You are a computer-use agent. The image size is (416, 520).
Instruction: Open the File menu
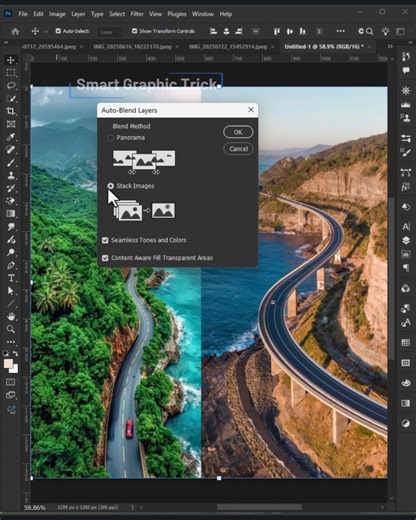pyautogui.click(x=23, y=14)
